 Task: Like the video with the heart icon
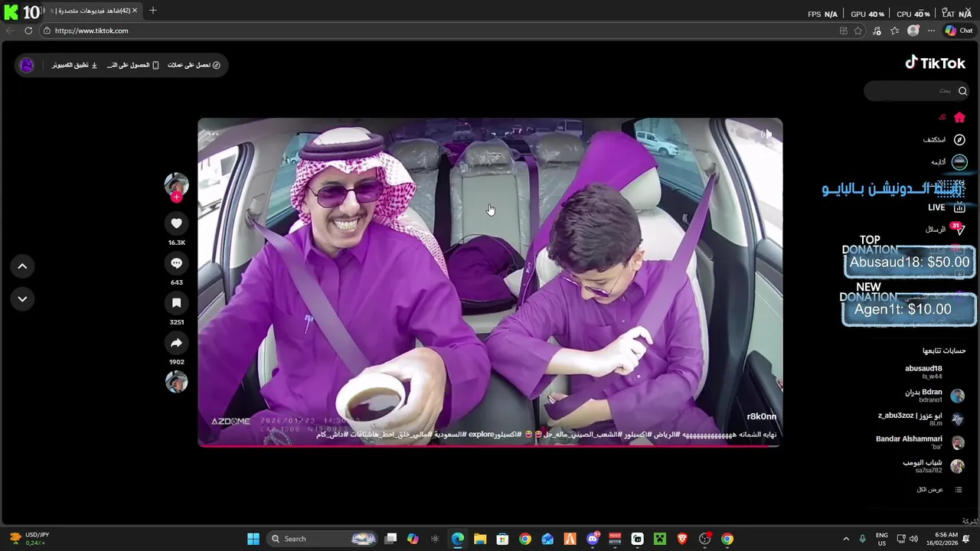[x=176, y=223]
